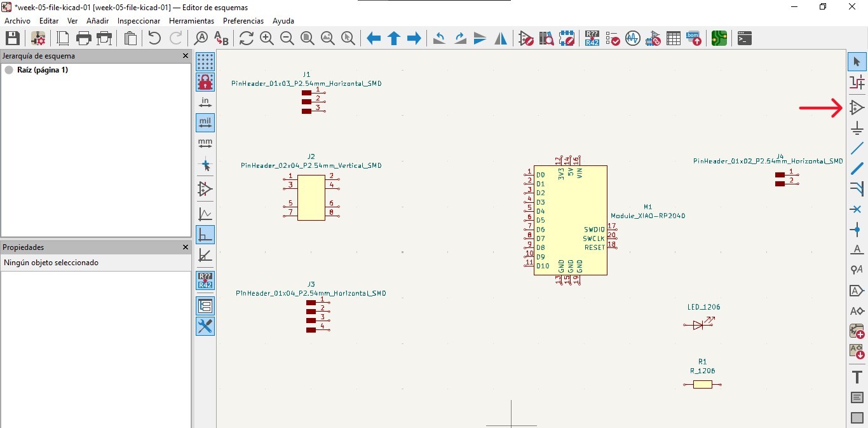Toggle grid display
This screenshot has width=868, height=428.
click(205, 62)
